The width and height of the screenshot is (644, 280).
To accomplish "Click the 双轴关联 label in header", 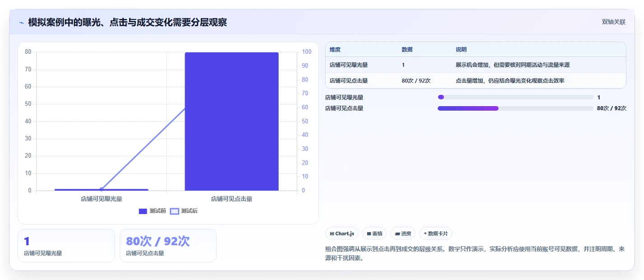I will 614,22.
